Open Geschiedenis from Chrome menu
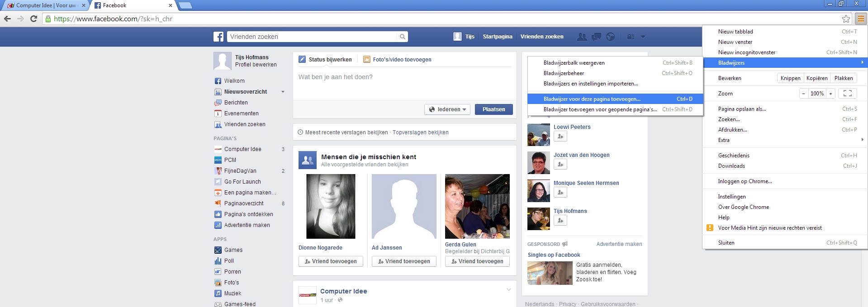 point(785,156)
